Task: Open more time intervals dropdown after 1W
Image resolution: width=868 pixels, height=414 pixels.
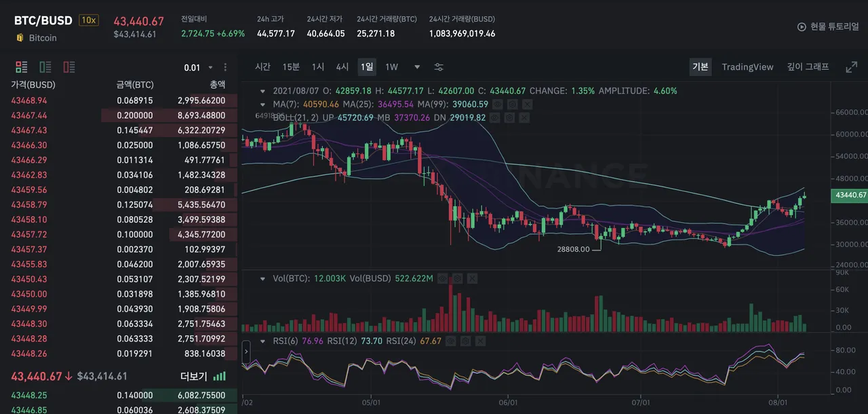Action: (x=417, y=67)
